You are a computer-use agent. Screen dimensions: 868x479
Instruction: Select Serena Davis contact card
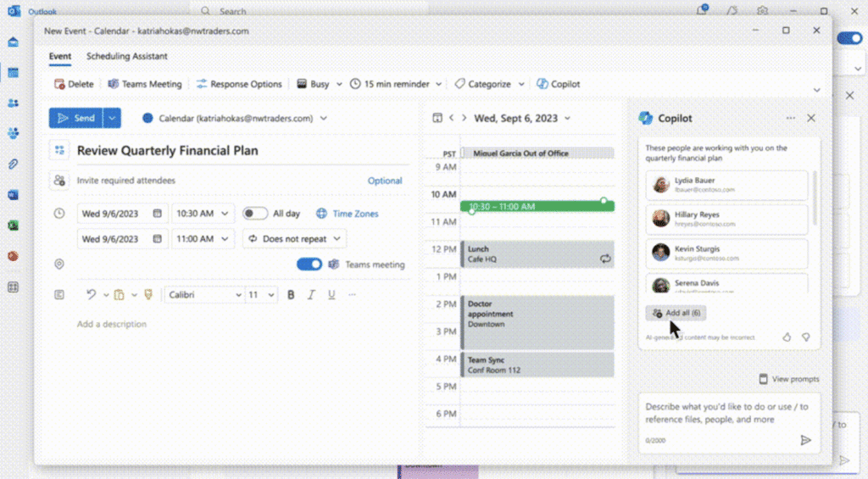click(726, 283)
